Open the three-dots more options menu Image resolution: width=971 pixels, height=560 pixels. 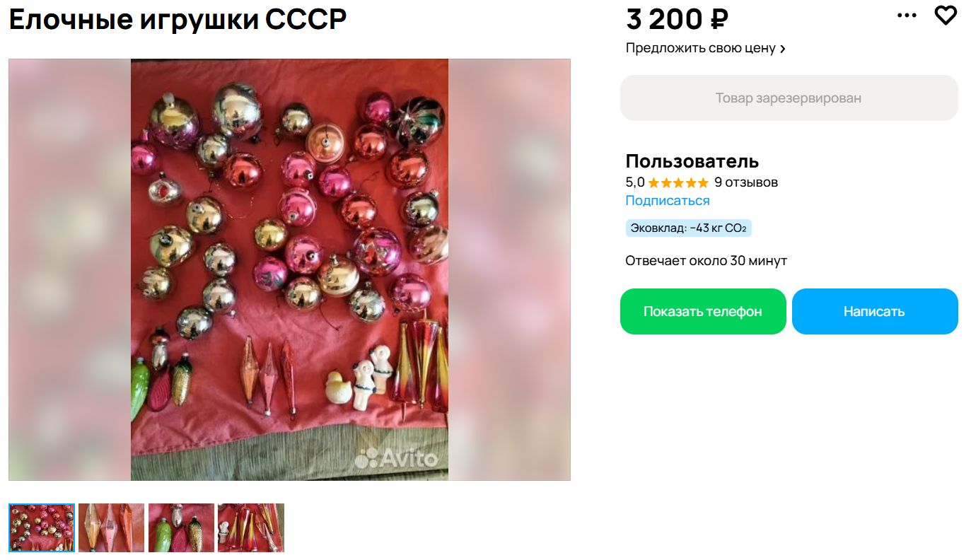(907, 16)
